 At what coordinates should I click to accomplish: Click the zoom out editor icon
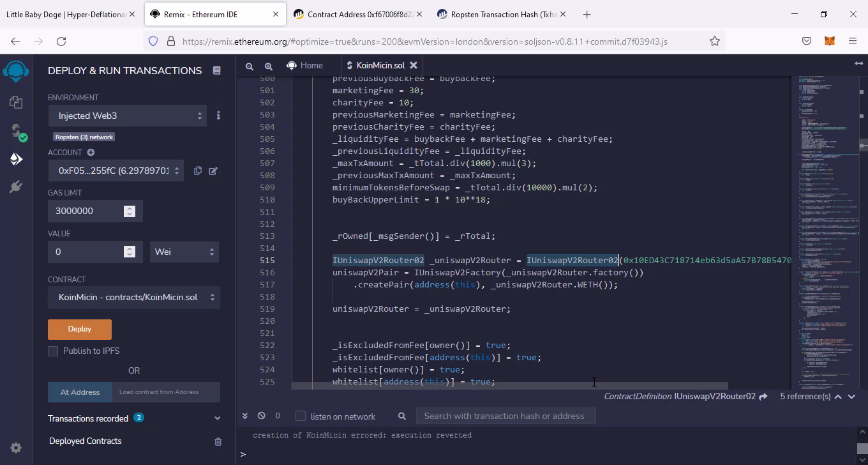[x=250, y=66]
